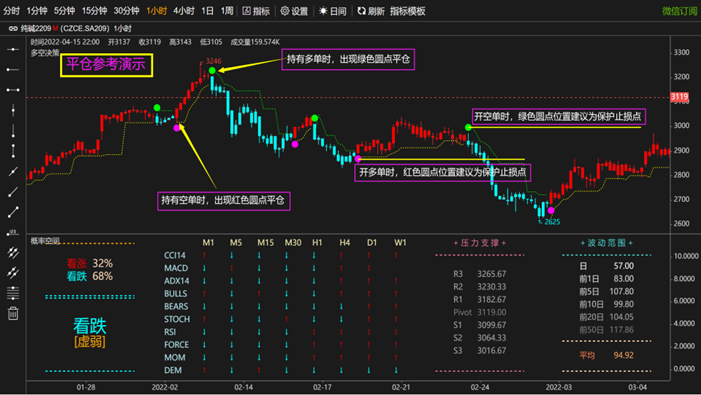Open the 指标 indicators menu

pyautogui.click(x=256, y=11)
